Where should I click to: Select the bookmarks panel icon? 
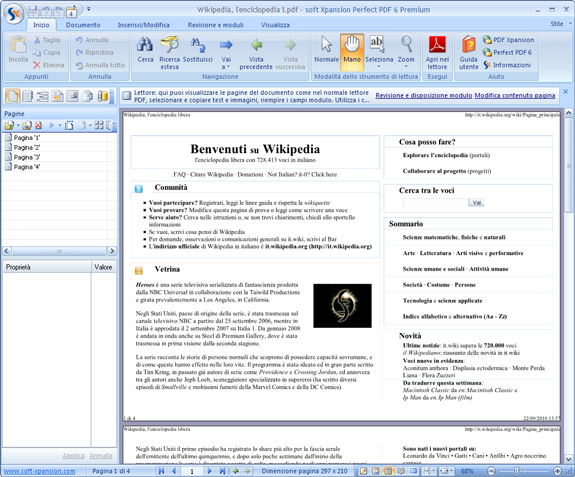(28, 96)
